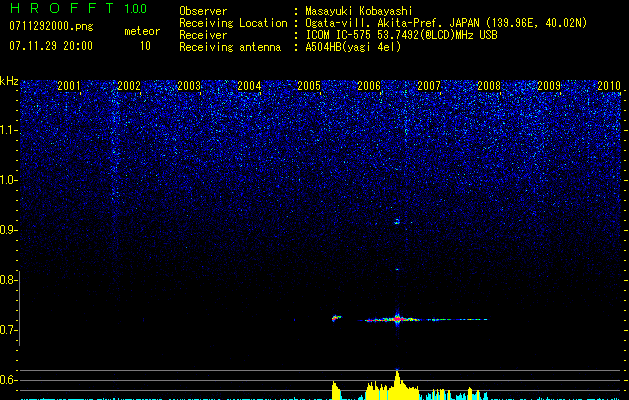The height and width of the screenshot is (400, 629).
Task: Click the 0.9 kHz frequency label
Action: [8, 230]
